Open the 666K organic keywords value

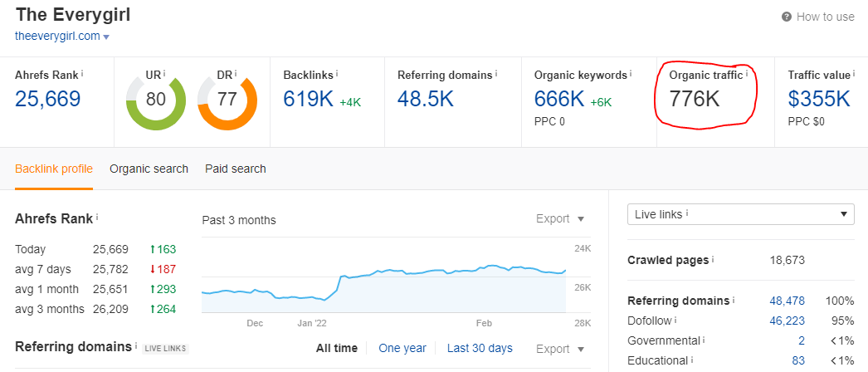(x=559, y=99)
